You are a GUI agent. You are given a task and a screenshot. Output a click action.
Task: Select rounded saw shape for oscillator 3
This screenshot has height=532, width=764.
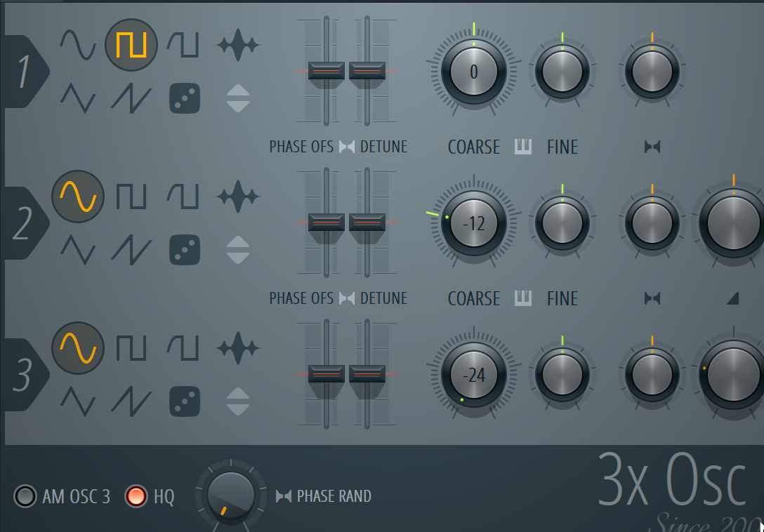coord(183,348)
